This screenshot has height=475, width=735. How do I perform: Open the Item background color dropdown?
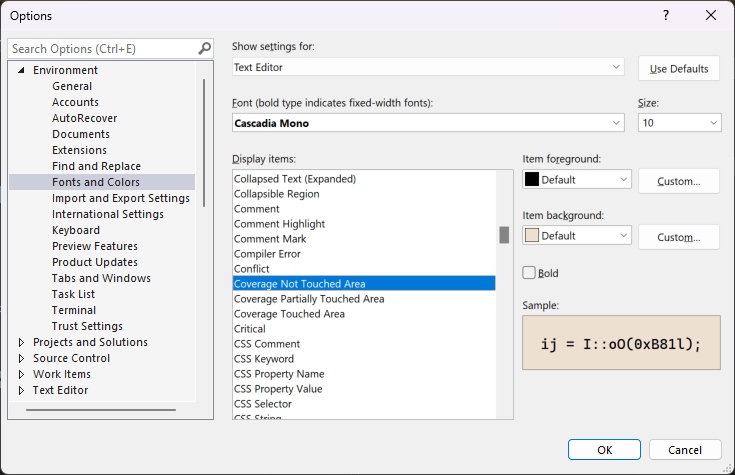pyautogui.click(x=576, y=236)
